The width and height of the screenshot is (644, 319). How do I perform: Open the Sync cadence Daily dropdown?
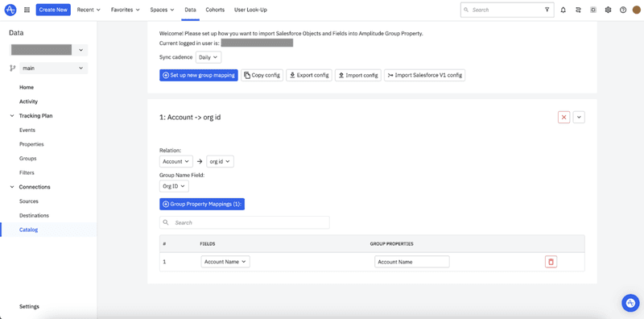click(208, 57)
